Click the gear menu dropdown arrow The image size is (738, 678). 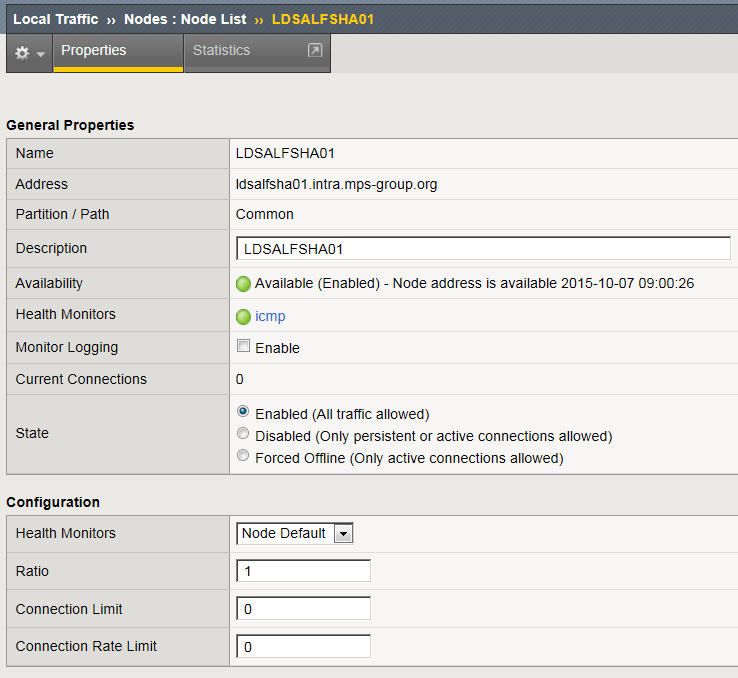[41, 53]
